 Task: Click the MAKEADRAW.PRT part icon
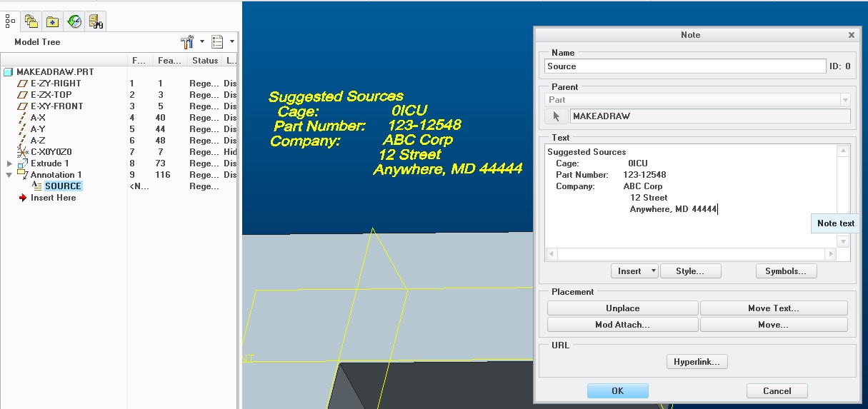pyautogui.click(x=9, y=72)
